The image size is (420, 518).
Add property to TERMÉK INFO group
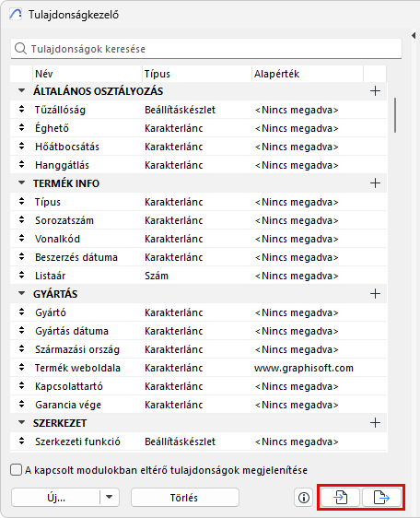[375, 183]
